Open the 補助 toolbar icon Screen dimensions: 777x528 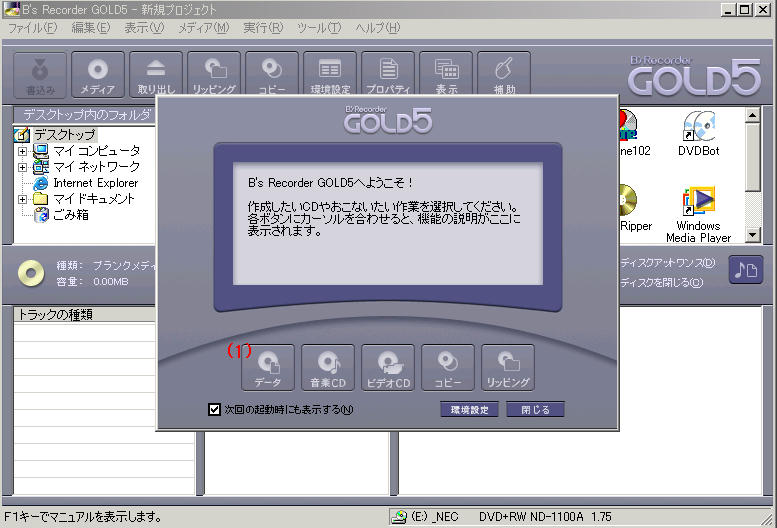point(503,73)
